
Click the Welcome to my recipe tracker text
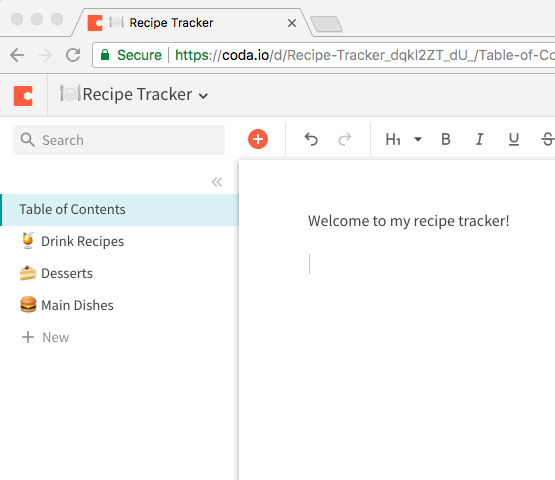click(x=408, y=221)
